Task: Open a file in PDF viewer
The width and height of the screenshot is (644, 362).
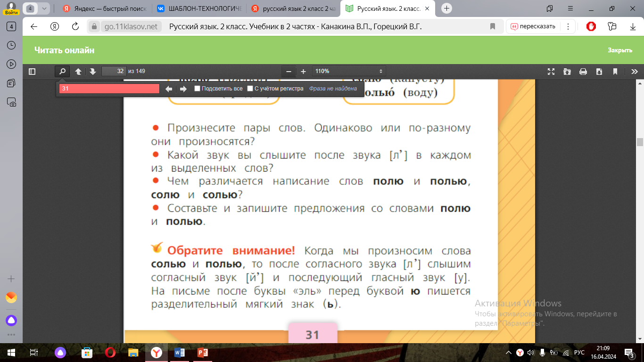Action: (567, 72)
